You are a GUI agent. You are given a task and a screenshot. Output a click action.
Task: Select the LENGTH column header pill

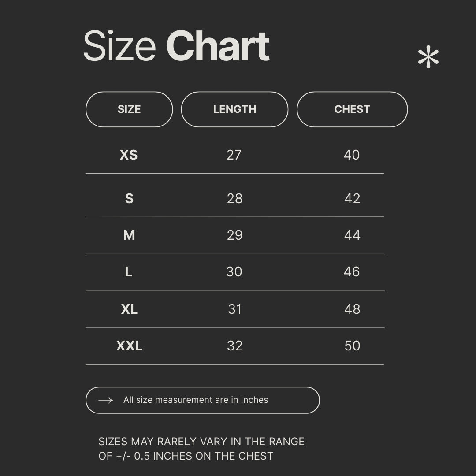[234, 109]
